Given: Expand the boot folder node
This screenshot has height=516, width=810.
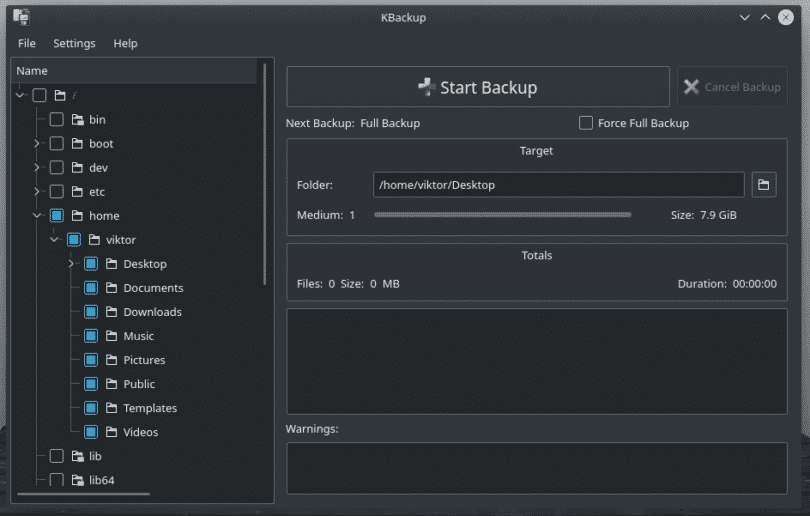Looking at the screenshot, I should pos(37,144).
